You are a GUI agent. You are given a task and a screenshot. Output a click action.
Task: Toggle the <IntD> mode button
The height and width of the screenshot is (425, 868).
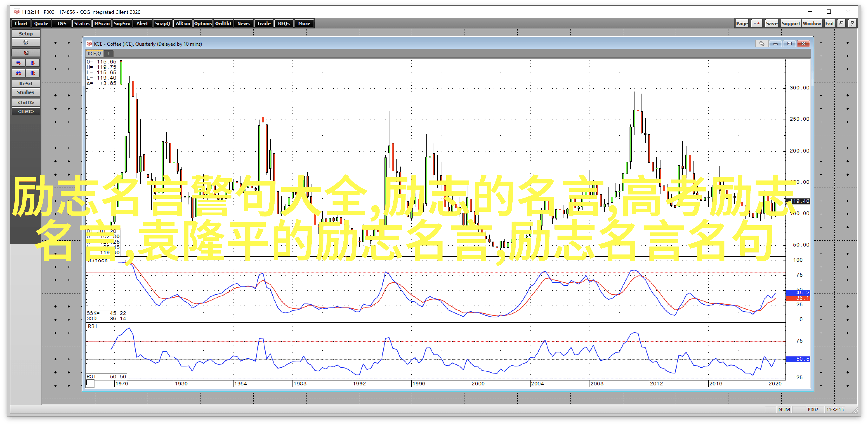coord(26,102)
